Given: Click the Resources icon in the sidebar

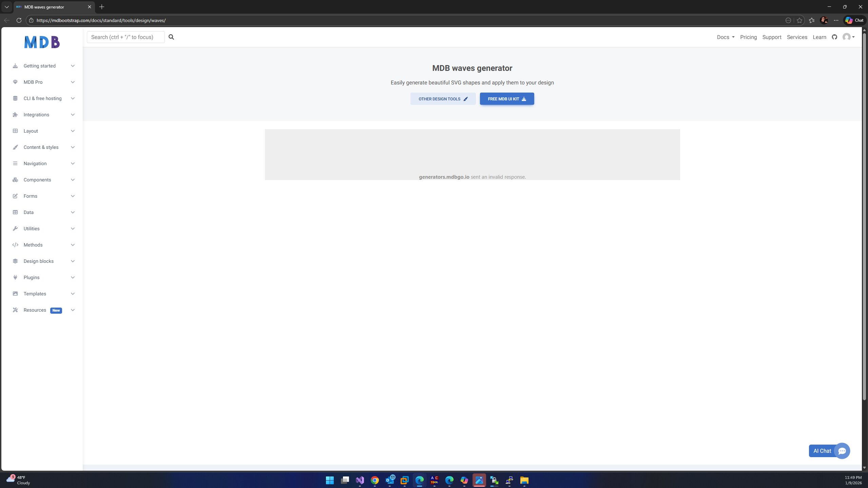Looking at the screenshot, I should [x=15, y=310].
